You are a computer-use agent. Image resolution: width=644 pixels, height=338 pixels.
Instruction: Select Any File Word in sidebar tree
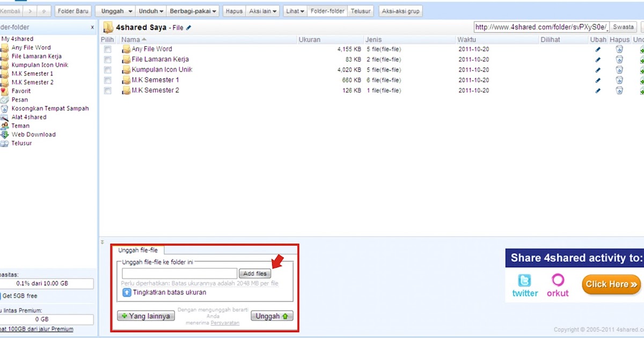[x=31, y=47]
